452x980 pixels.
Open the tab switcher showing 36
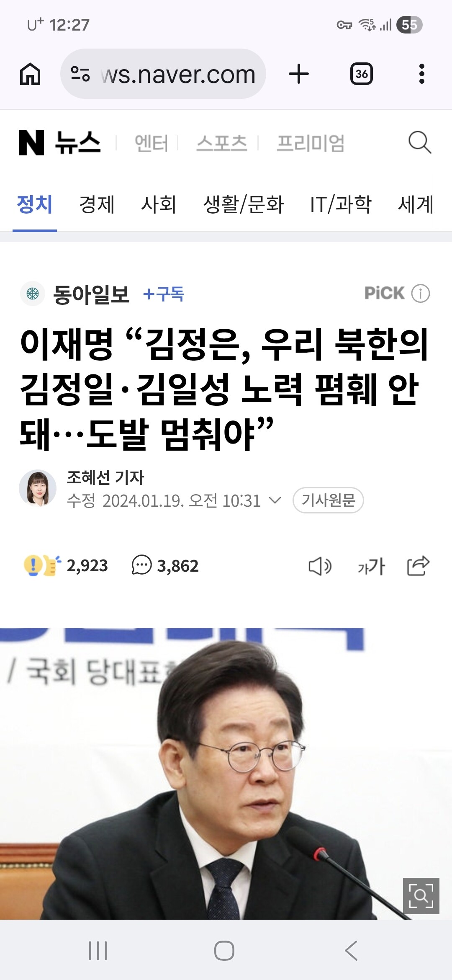coord(362,74)
